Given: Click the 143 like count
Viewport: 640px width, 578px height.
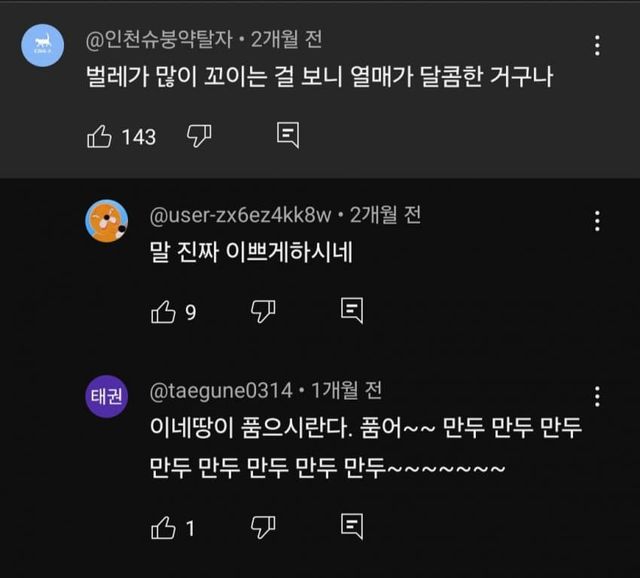Looking at the screenshot, I should 139,138.
